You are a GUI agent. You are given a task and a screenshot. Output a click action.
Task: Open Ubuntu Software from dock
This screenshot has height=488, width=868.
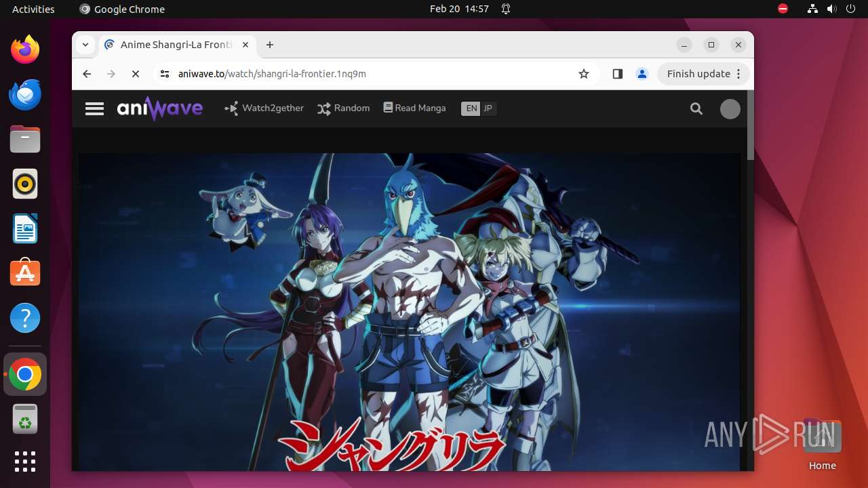tap(25, 273)
